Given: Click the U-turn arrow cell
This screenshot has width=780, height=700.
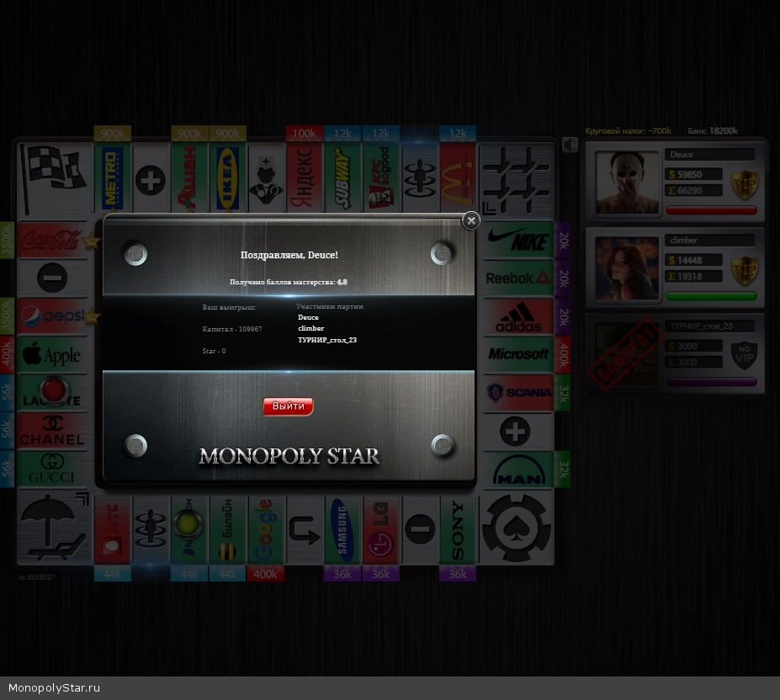Looking at the screenshot, I should (305, 530).
